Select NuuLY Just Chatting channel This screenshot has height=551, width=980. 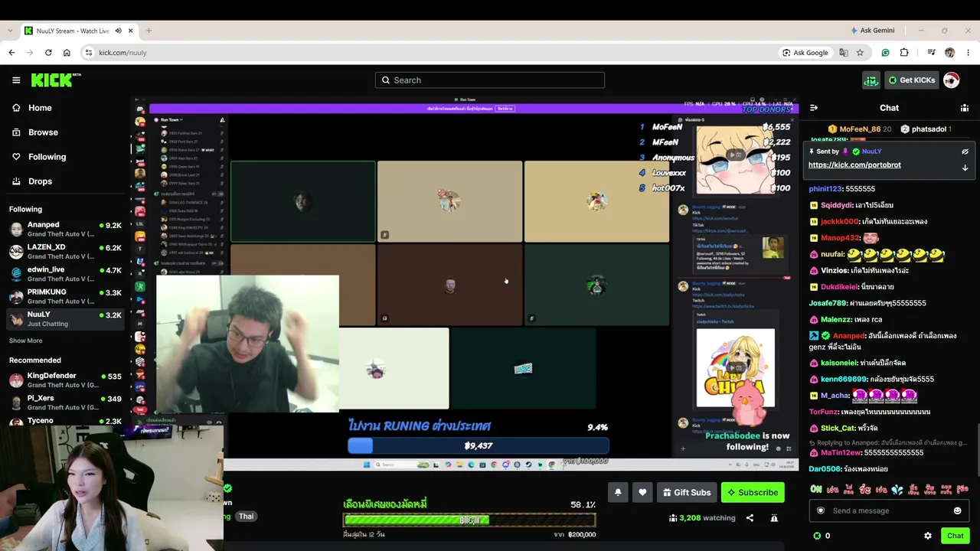[65, 318]
